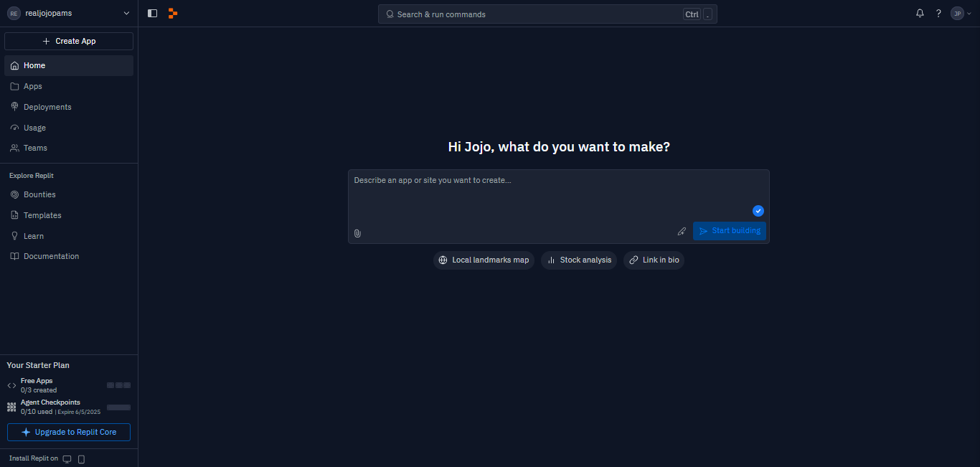Click the RE workspace avatar
This screenshot has width=980, height=467.
(14, 13)
